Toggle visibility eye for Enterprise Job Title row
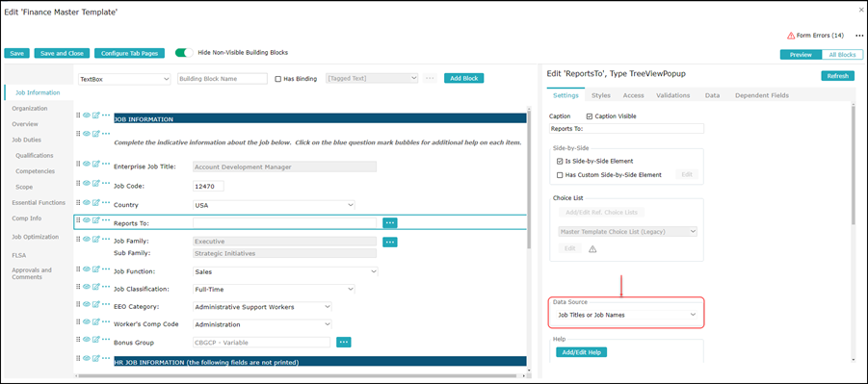 pos(87,164)
